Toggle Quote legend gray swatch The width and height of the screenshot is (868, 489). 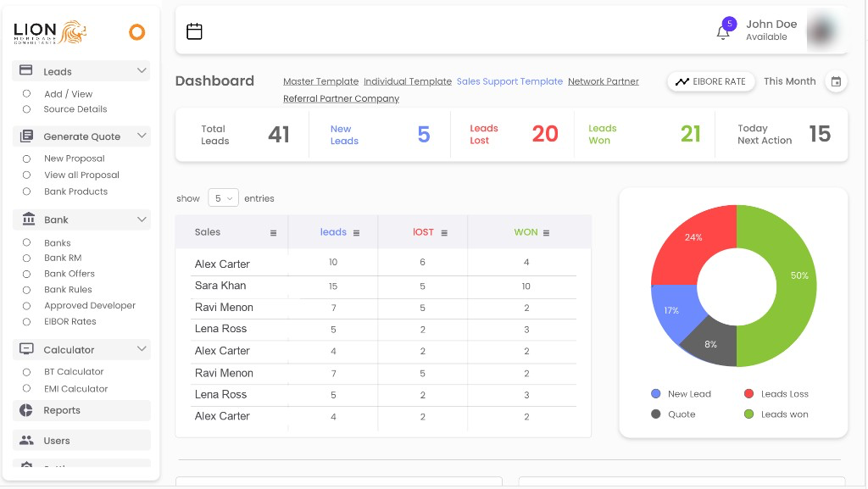(656, 414)
